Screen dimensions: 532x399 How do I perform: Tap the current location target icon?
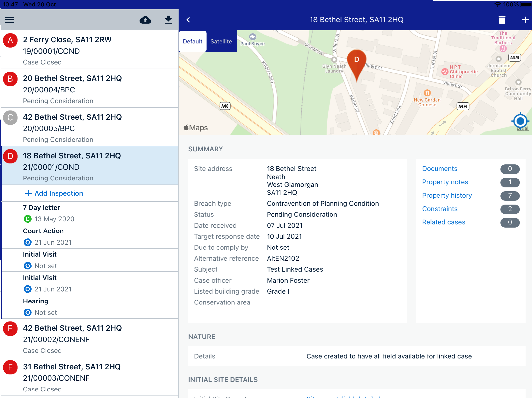(520, 121)
